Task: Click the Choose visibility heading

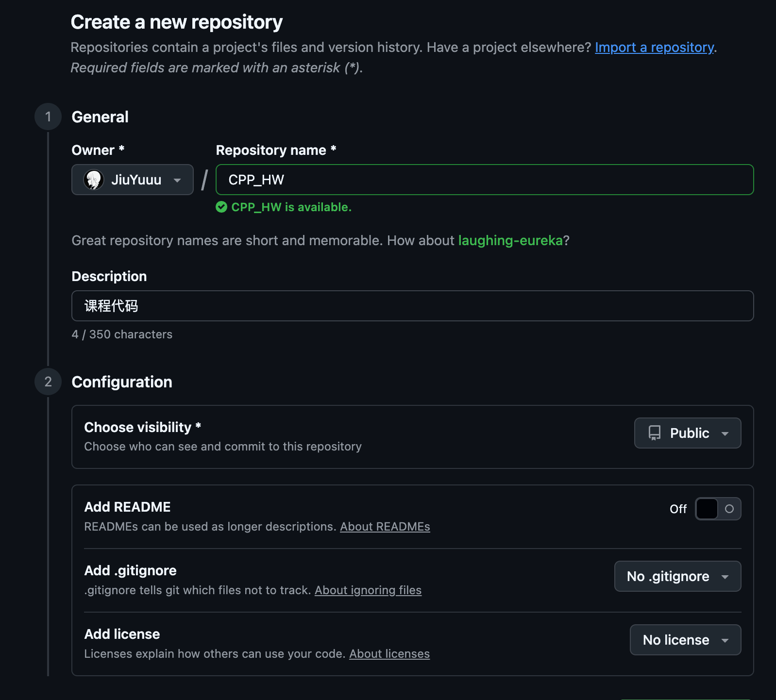Action: coord(137,427)
